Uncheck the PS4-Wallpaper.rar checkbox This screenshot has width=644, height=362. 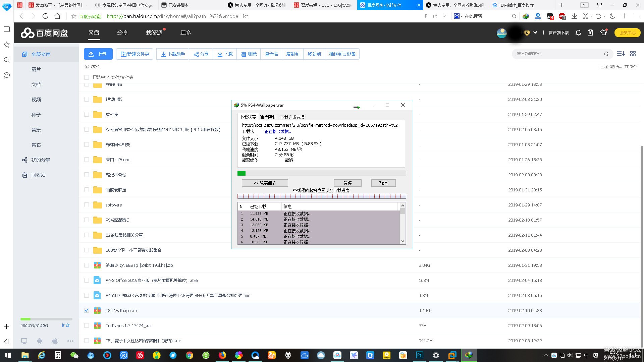click(87, 310)
